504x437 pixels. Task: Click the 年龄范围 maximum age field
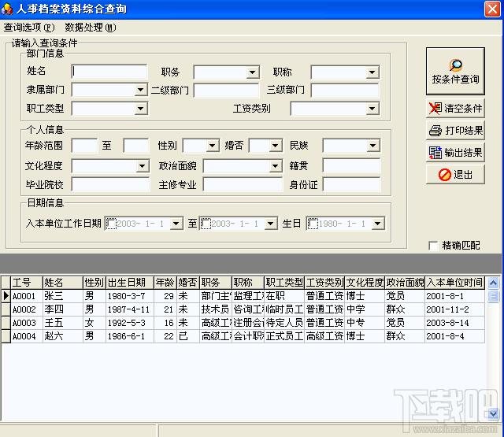tap(136, 146)
